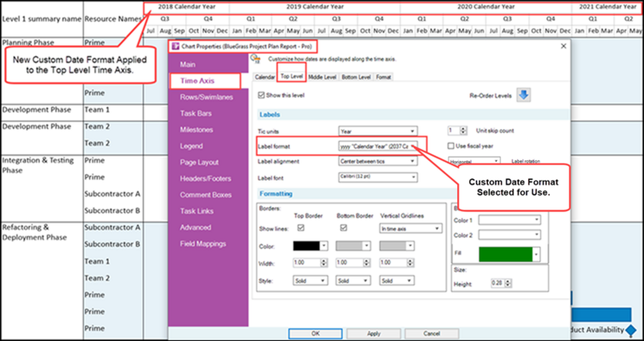
Task: Open the Vertical Gridlines dropdown
Action: point(411,229)
